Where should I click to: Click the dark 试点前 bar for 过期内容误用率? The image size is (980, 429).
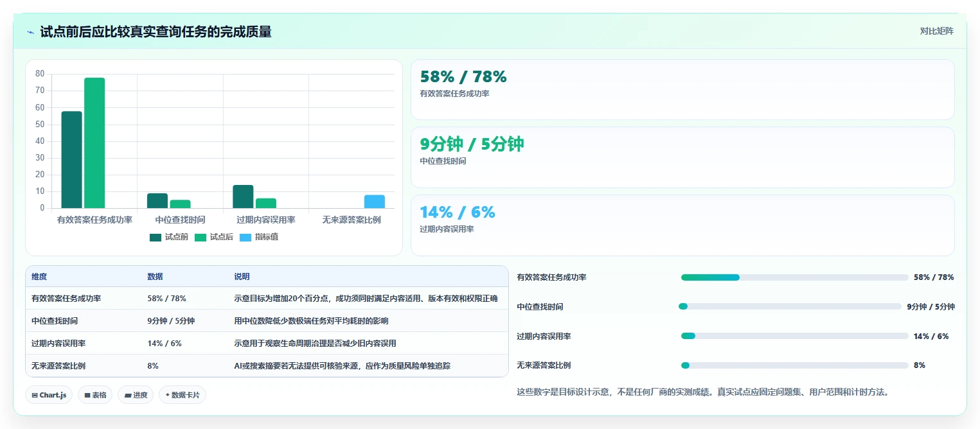[243, 197]
